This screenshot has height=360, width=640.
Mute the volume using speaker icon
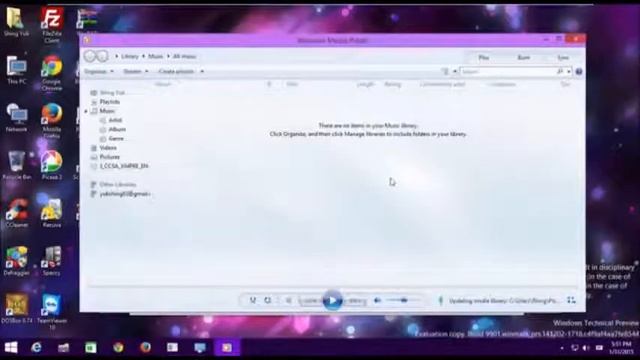pos(378,301)
